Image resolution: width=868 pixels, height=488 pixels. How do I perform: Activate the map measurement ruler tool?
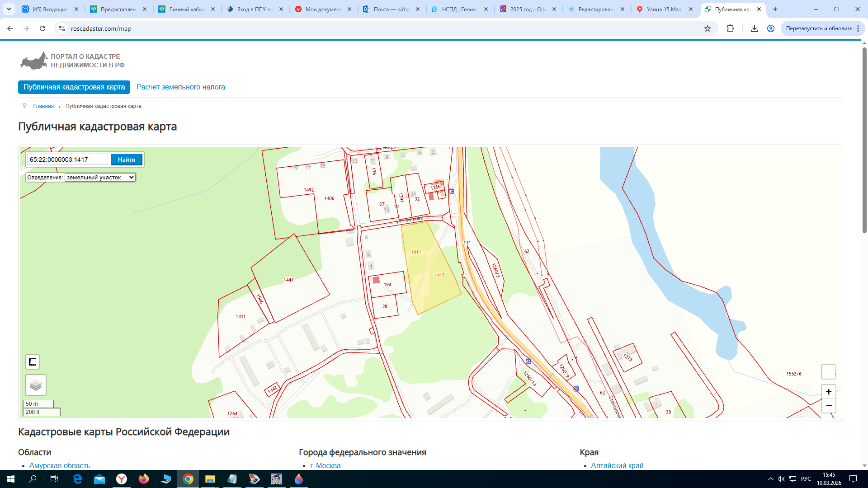click(x=33, y=362)
